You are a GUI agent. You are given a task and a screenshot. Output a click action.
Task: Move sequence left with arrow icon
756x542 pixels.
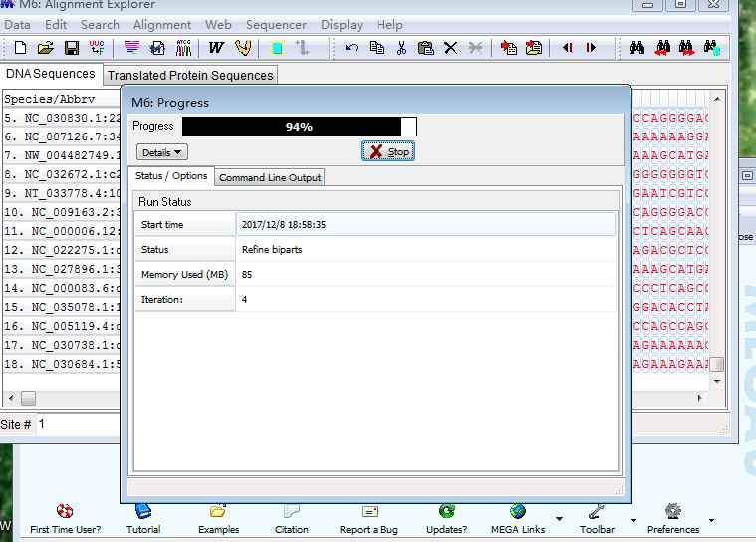(x=568, y=48)
